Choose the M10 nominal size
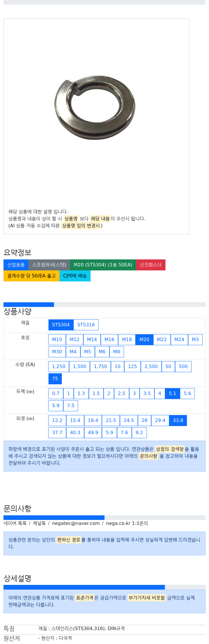The image size is (209, 644). tap(57, 339)
